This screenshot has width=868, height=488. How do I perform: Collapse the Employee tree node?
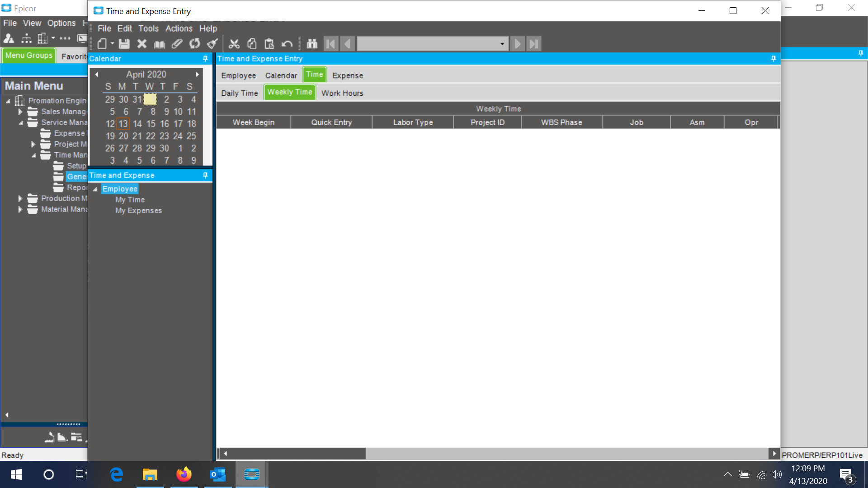(95, 189)
